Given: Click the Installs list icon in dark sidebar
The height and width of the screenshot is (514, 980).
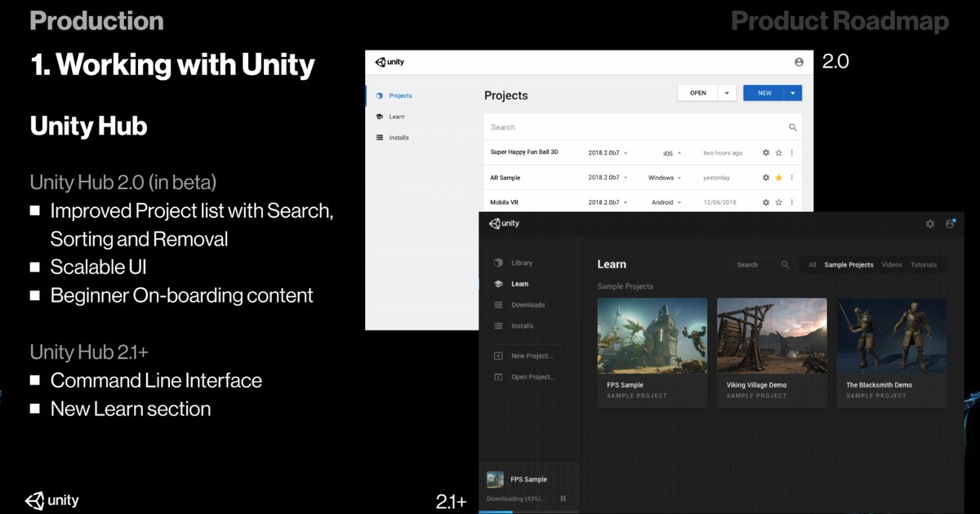Looking at the screenshot, I should point(498,326).
